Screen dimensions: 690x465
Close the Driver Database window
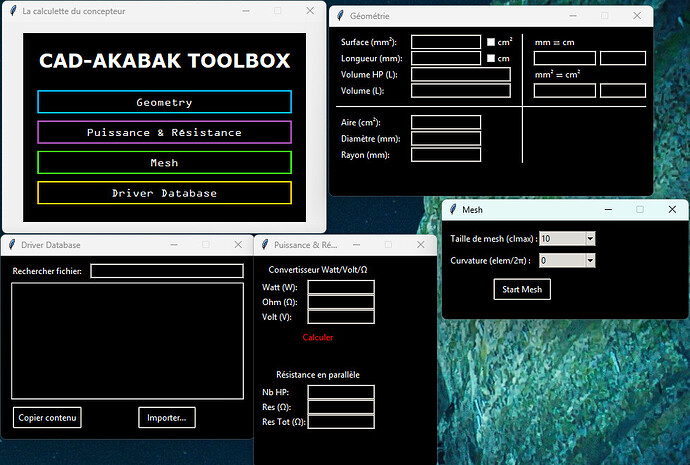point(237,244)
